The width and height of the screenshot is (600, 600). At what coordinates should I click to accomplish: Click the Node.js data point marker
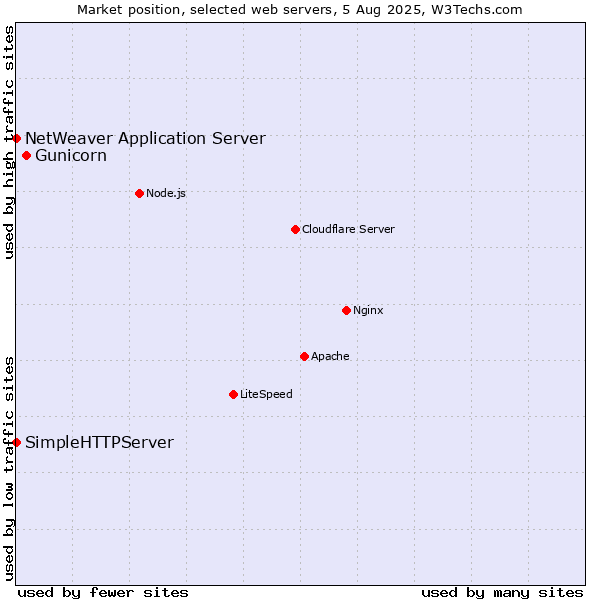140,194
